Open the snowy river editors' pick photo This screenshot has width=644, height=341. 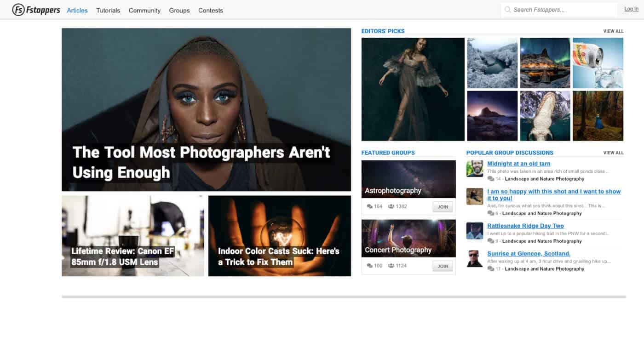tap(492, 63)
